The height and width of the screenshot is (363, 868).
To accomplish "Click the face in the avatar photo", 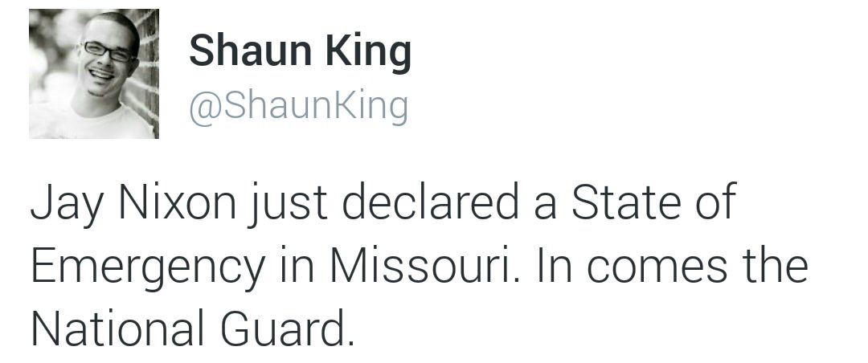I will [104, 60].
